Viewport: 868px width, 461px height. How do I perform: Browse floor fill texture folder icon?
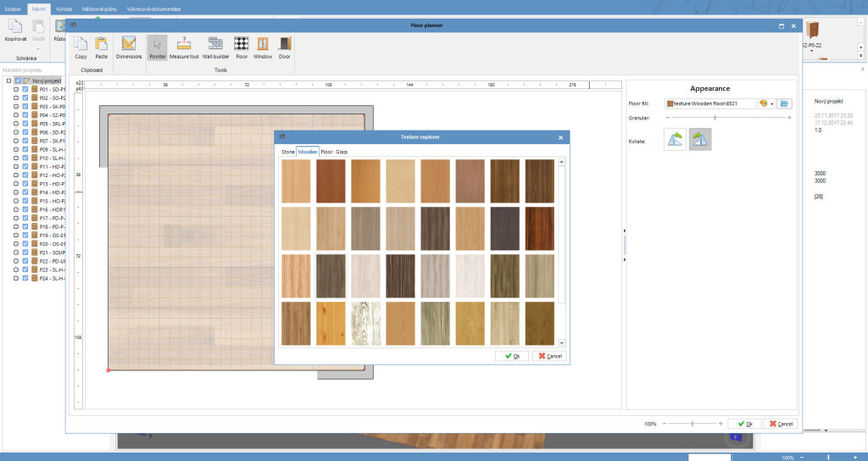pos(784,103)
